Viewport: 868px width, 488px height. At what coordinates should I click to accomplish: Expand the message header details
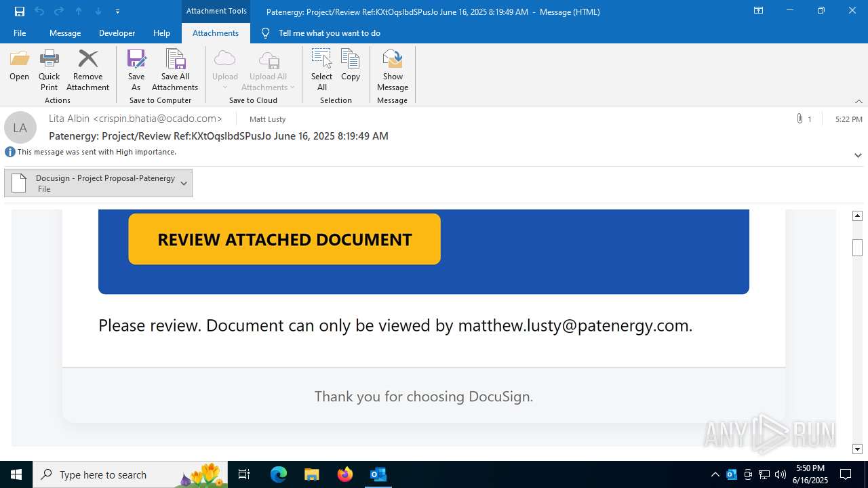[858, 155]
